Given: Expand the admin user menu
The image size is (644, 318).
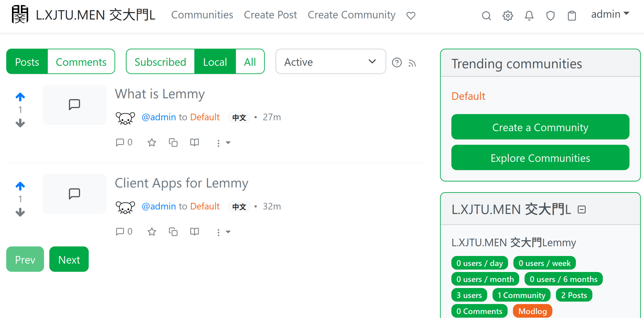Looking at the screenshot, I should 610,14.
